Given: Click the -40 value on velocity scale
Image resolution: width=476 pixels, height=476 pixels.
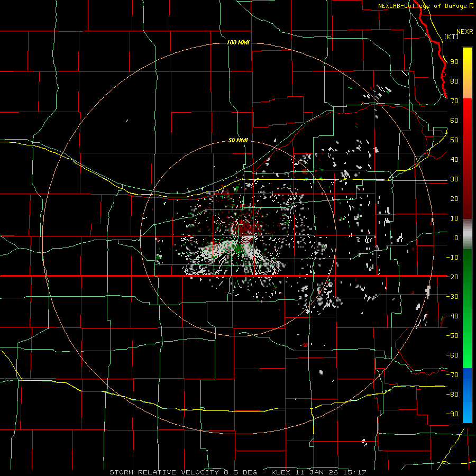Looking at the screenshot, I should click(452, 316).
